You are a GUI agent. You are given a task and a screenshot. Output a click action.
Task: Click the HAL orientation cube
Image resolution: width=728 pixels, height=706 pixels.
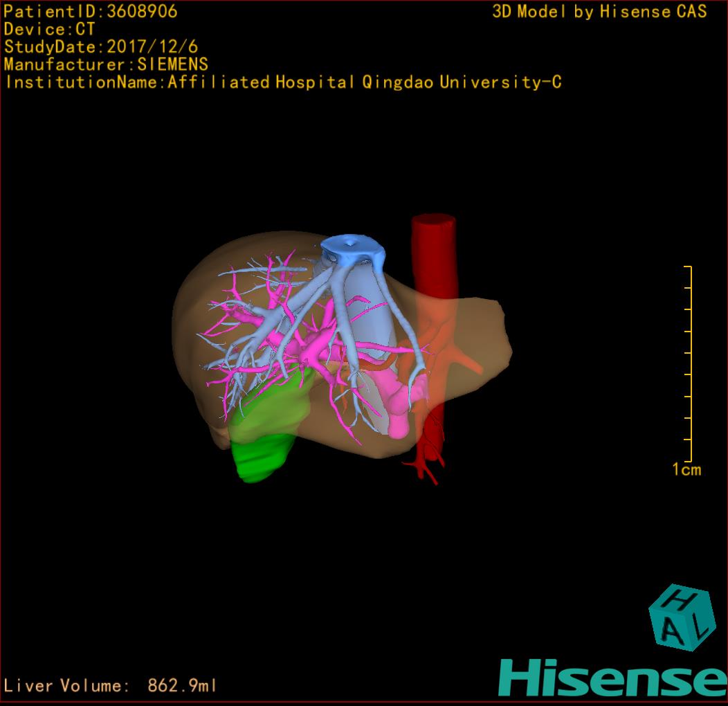(x=681, y=617)
